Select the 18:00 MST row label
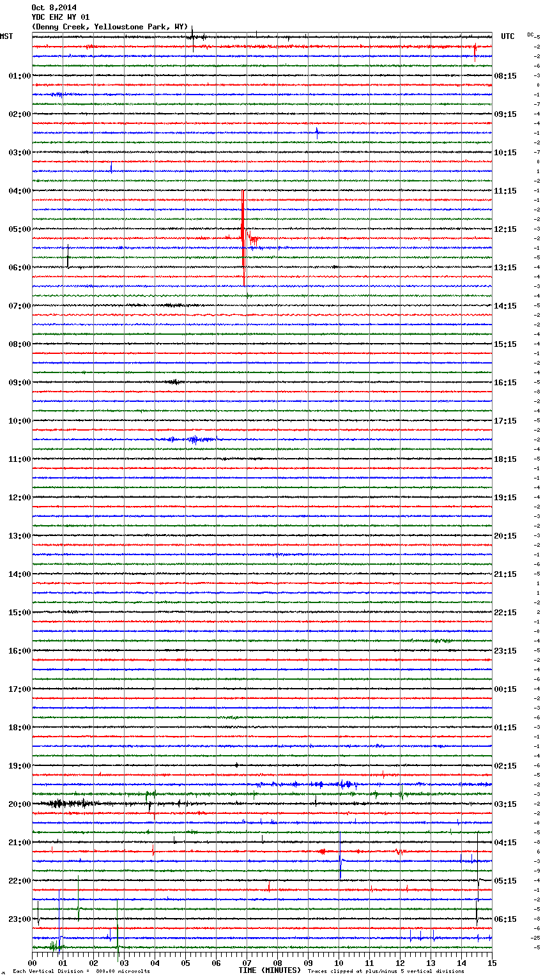Viewport: 543px width, 980px height. [x=20, y=728]
